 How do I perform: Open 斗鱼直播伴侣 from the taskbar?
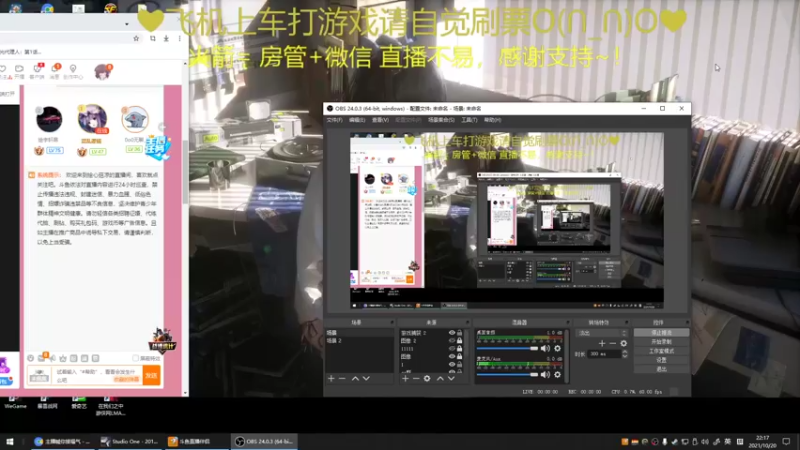(196, 441)
